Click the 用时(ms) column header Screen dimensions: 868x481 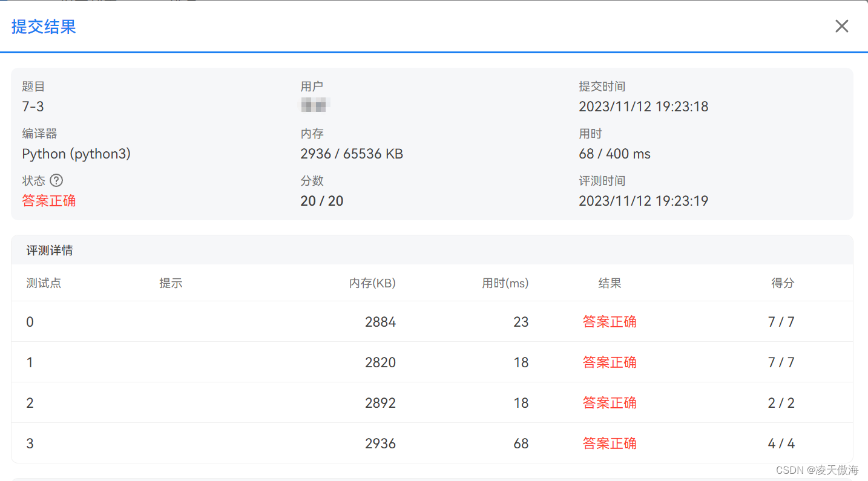(505, 283)
